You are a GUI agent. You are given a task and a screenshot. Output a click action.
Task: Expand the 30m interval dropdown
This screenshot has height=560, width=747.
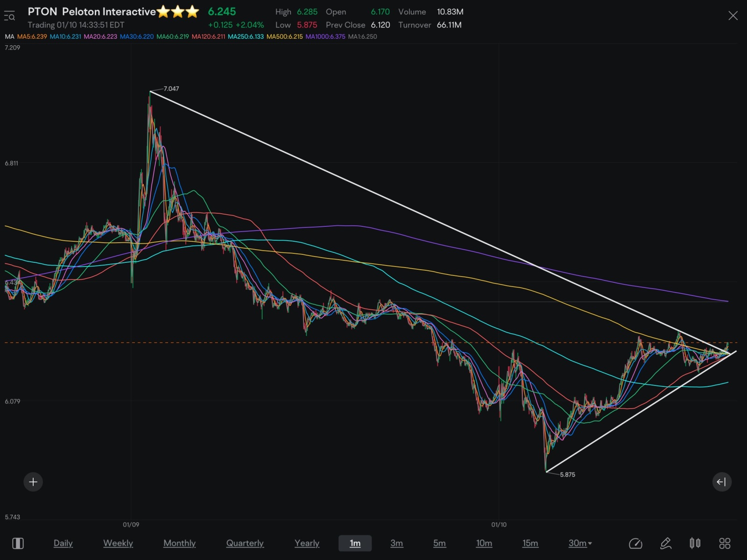(x=580, y=543)
